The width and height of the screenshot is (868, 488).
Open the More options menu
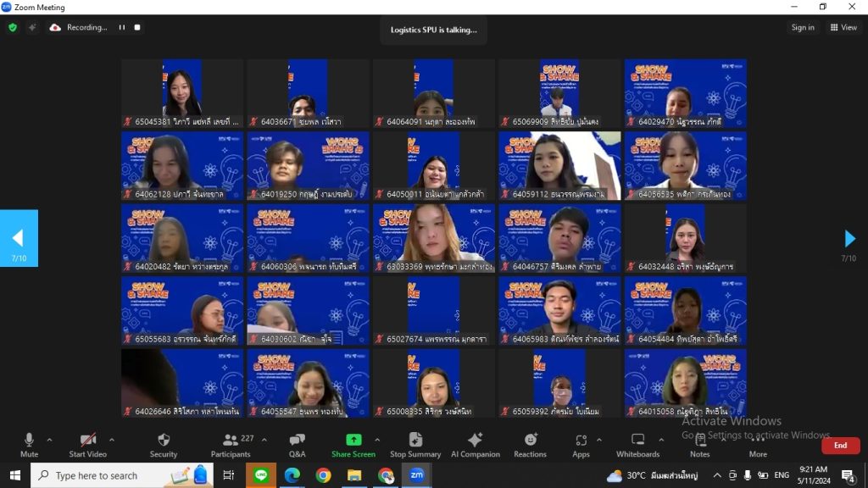[758, 446]
